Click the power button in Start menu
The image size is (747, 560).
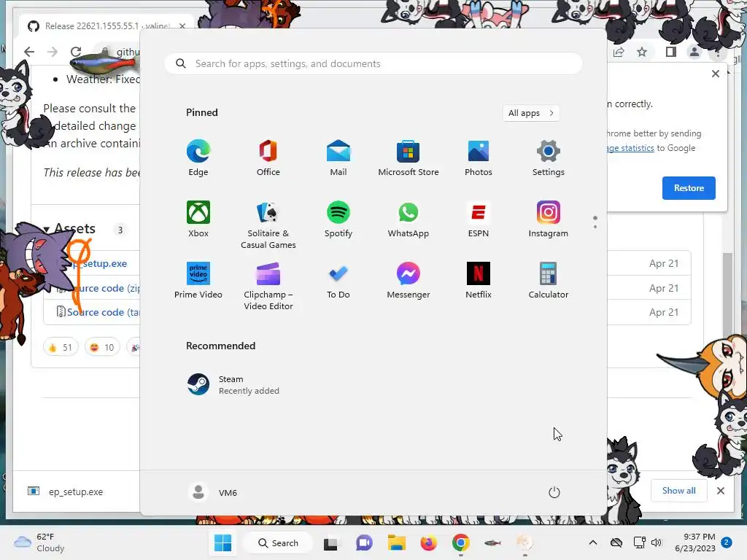[x=554, y=492]
